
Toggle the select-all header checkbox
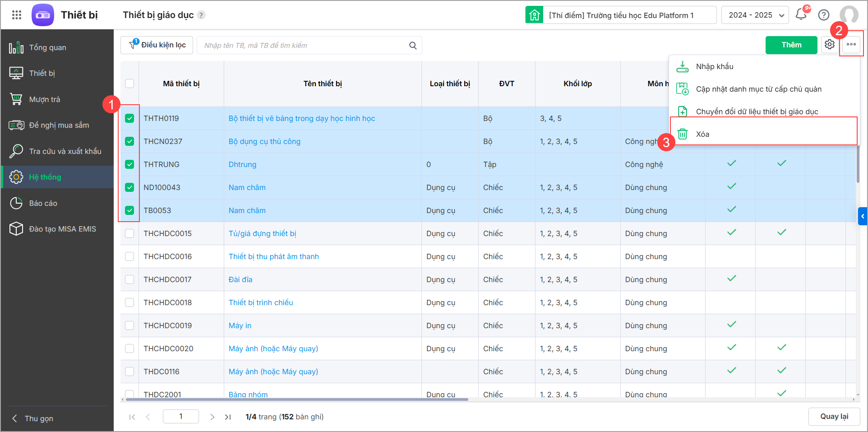click(x=129, y=84)
